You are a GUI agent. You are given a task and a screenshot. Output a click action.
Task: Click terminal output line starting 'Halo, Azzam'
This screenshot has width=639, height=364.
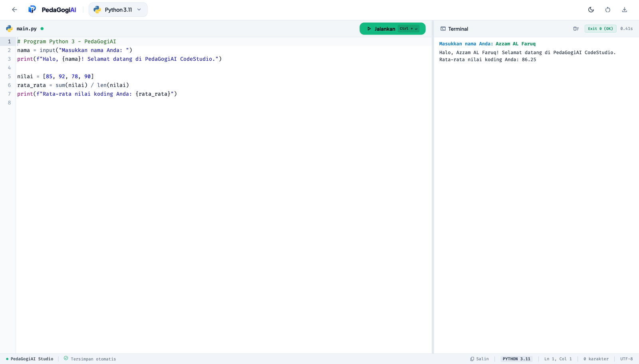click(527, 52)
